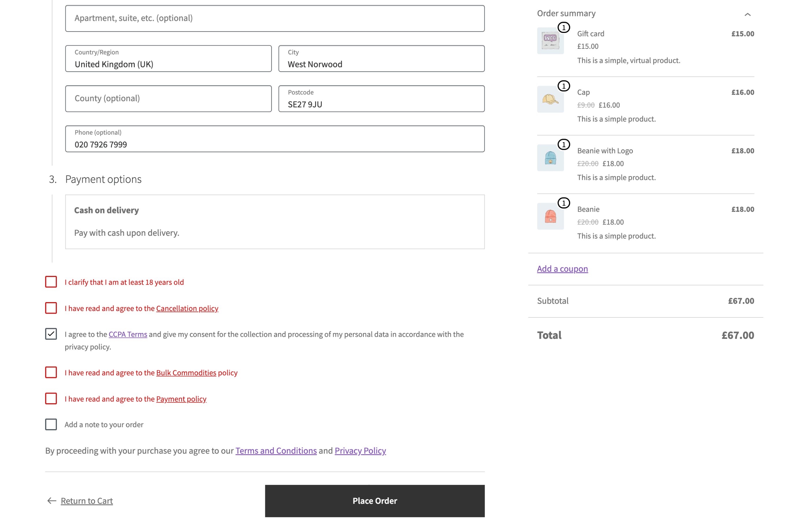808x532 pixels.
Task: Open the Privacy Policy link
Action: 360,451
